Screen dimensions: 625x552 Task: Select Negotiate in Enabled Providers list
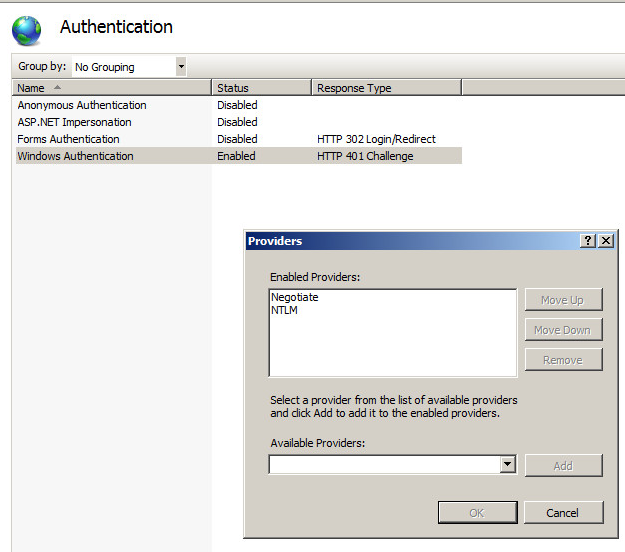[x=295, y=297]
